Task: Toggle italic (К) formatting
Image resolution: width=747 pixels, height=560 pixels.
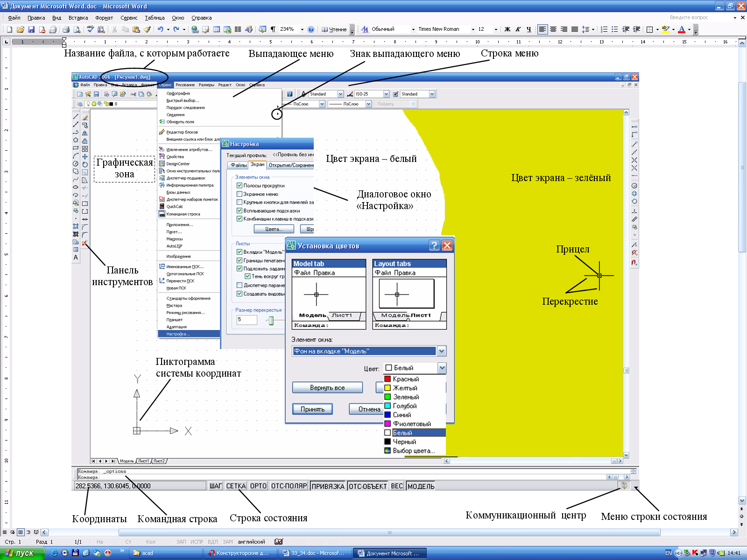Action: click(x=518, y=29)
